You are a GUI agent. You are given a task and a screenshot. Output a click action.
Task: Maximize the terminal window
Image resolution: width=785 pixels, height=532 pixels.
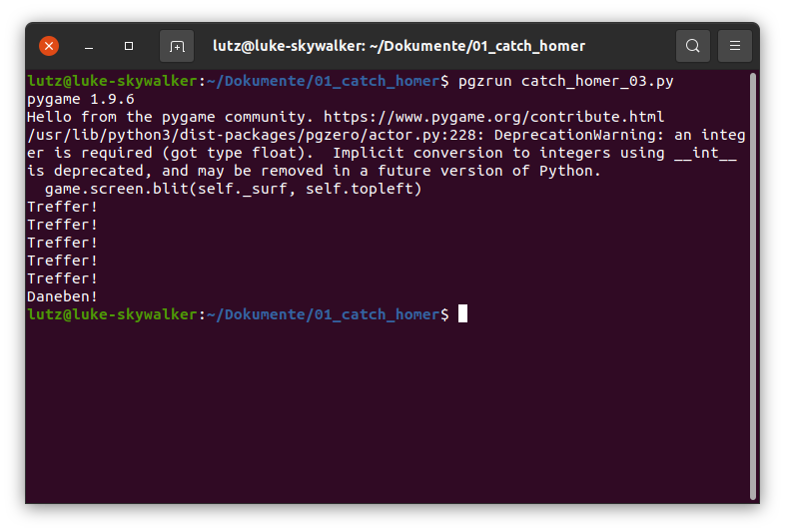click(x=129, y=46)
